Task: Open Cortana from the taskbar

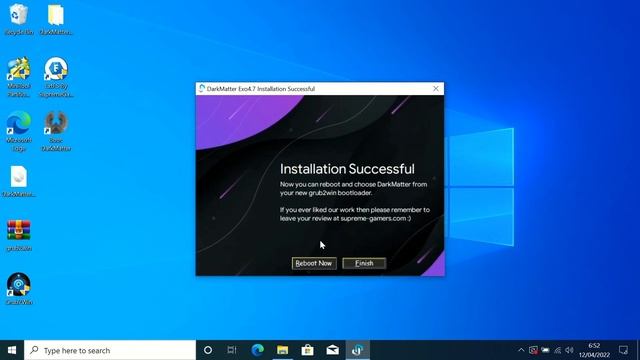Action: [208, 350]
